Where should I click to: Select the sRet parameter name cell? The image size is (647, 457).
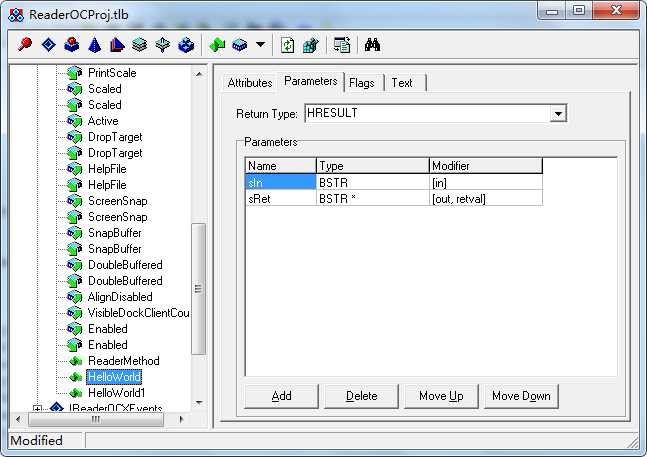[x=281, y=199]
